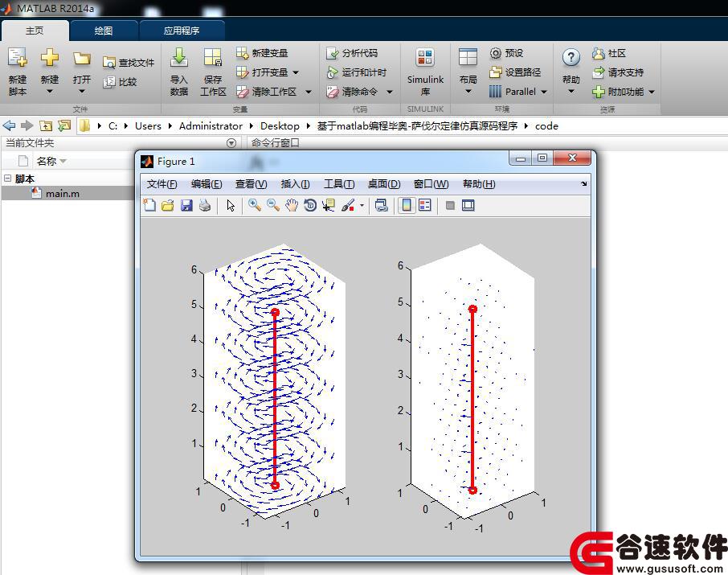Viewport: 728px width, 575px height.
Task: Click the New Script (新建脚本) icon
Action: (x=17, y=58)
